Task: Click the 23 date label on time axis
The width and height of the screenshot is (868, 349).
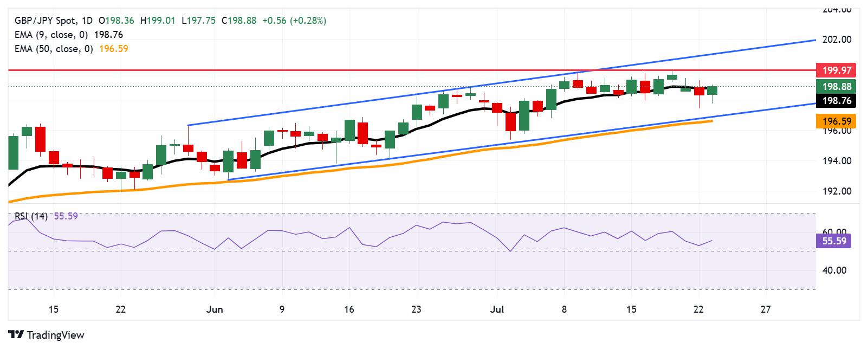Action: pyautogui.click(x=416, y=309)
